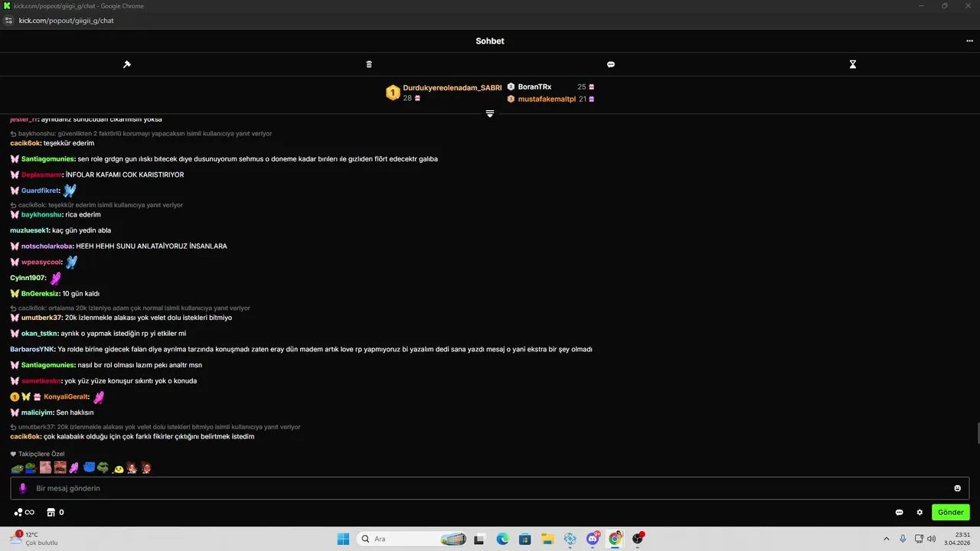Click the chat scrollbar thumb
Viewport: 980px width, 551px height.
977,432
